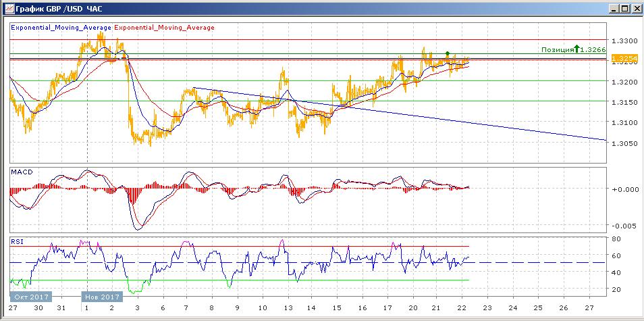
Task: Click the green dot marker above the price line
Action: click(x=447, y=53)
